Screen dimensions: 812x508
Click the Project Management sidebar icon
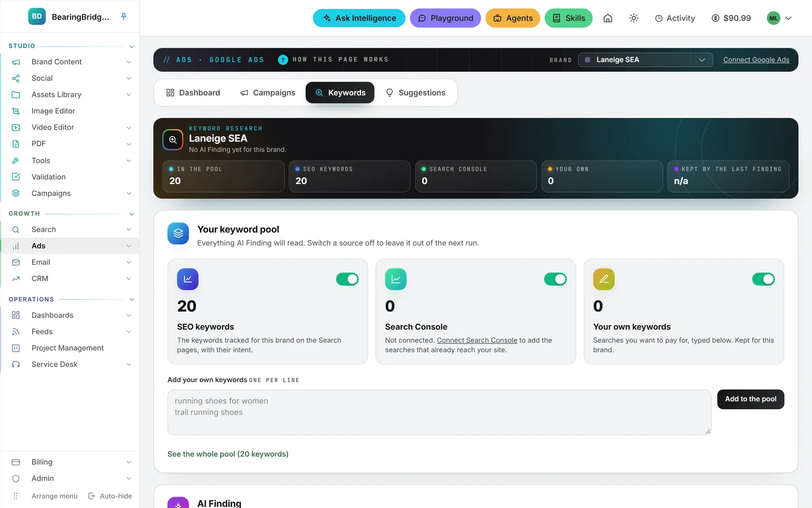coord(16,348)
